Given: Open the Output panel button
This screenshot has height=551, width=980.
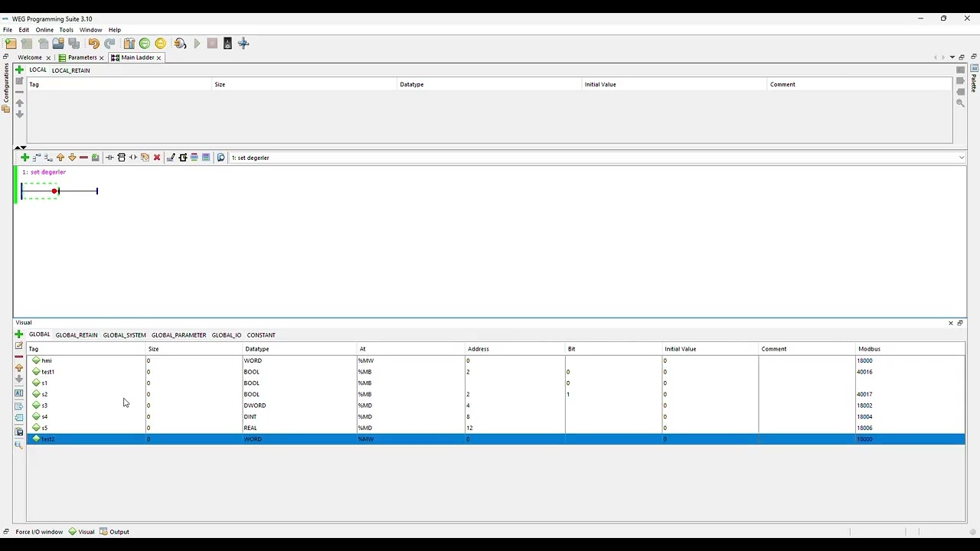Looking at the screenshot, I should coord(114,532).
